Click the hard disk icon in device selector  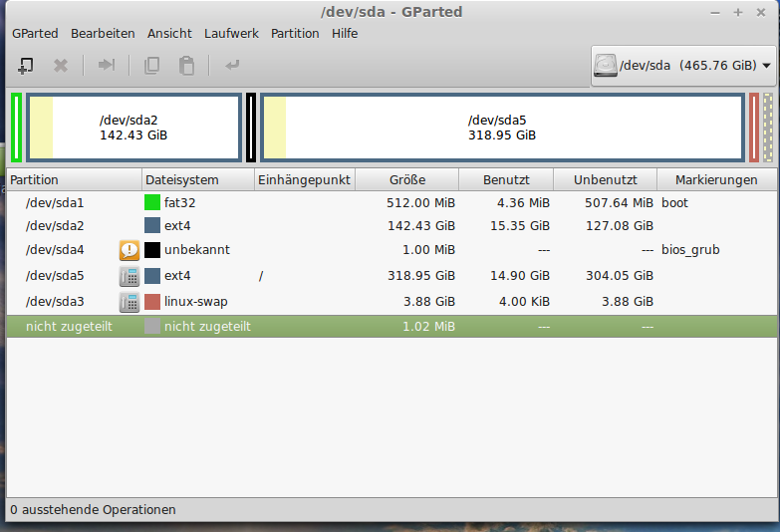tap(606, 65)
